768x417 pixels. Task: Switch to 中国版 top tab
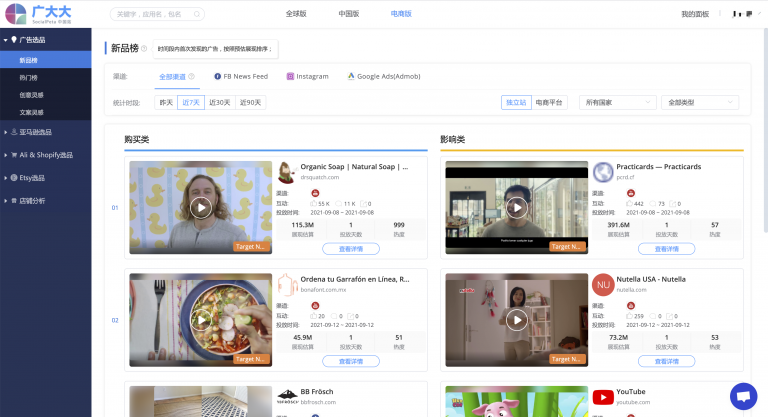tap(349, 14)
